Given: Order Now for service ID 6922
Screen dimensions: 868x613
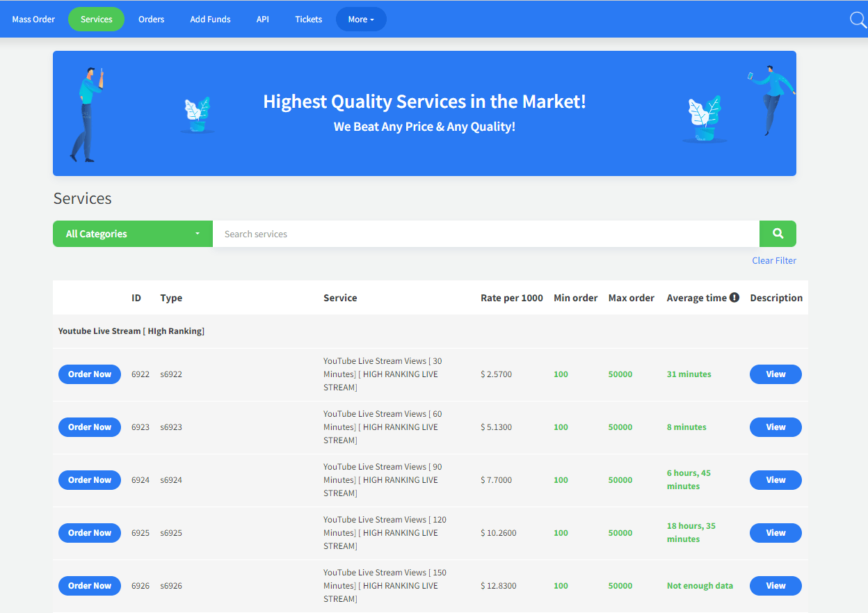Looking at the screenshot, I should [90, 374].
